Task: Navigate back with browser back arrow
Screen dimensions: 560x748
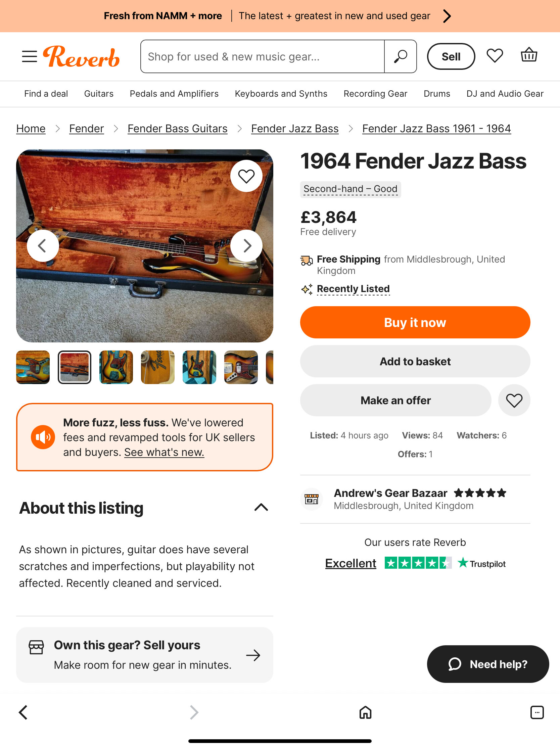Action: (x=23, y=712)
